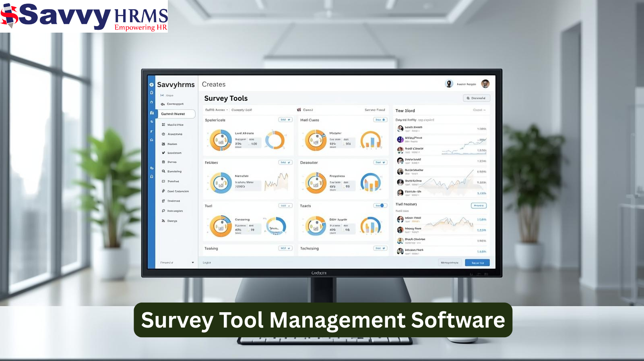Click the first avatar under Tiell Freotary
Image resolution: width=644 pixels, height=361 pixels.
pos(400,219)
